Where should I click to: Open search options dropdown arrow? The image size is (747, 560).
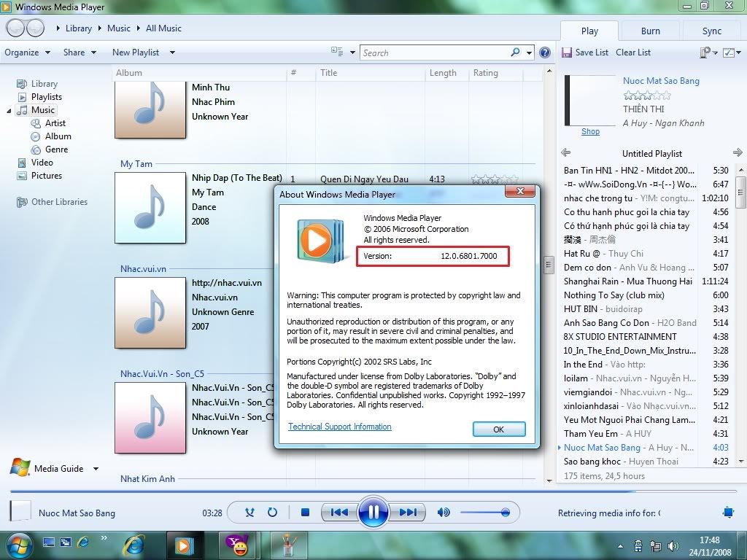(x=530, y=52)
